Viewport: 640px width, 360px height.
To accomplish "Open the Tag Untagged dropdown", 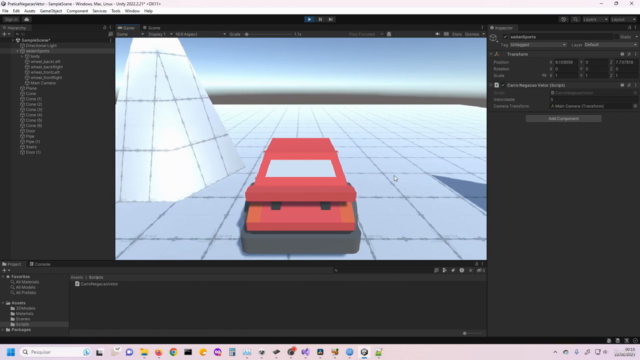I will pyautogui.click(x=538, y=44).
